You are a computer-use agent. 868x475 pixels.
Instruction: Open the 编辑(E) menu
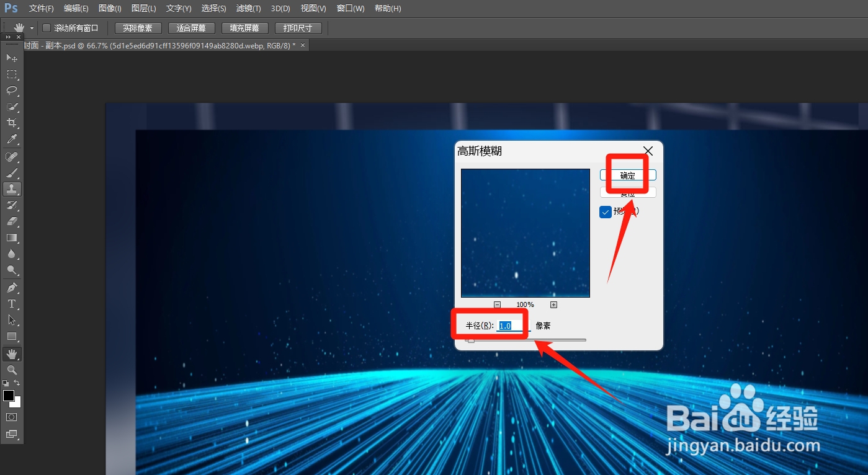(76, 9)
